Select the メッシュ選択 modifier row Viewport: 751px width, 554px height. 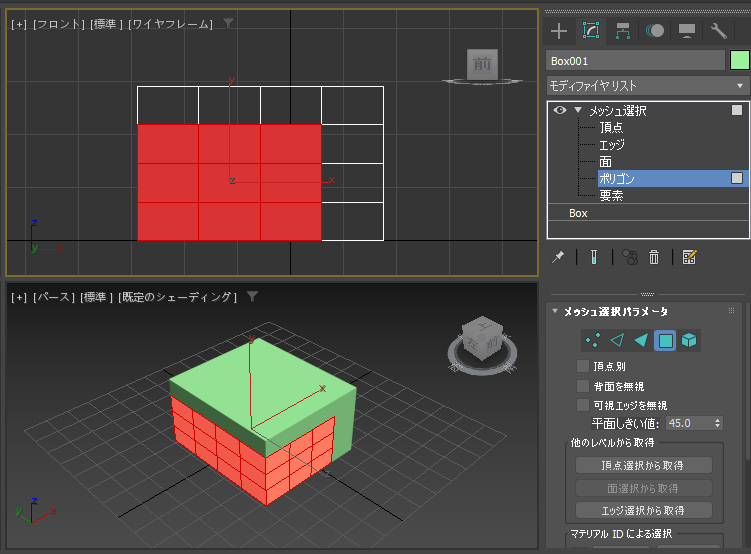click(648, 111)
